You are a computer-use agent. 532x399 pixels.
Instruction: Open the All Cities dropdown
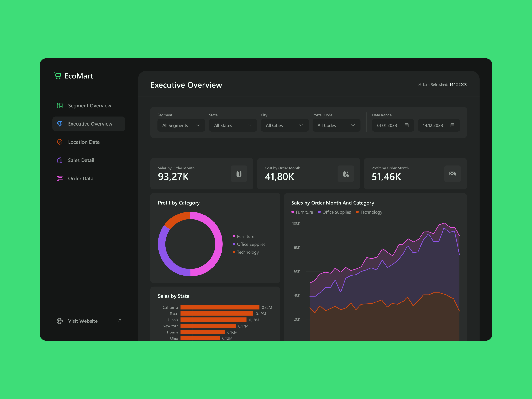pyautogui.click(x=284, y=125)
